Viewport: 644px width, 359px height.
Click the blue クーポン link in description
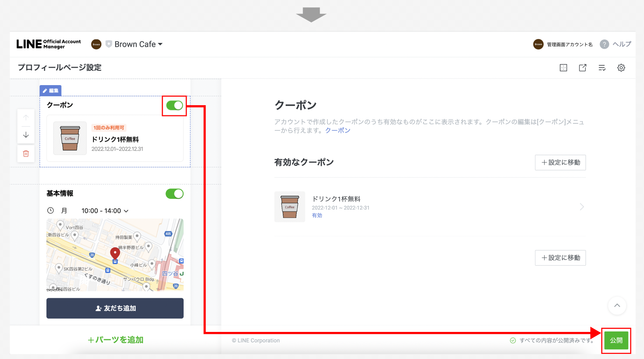point(337,130)
